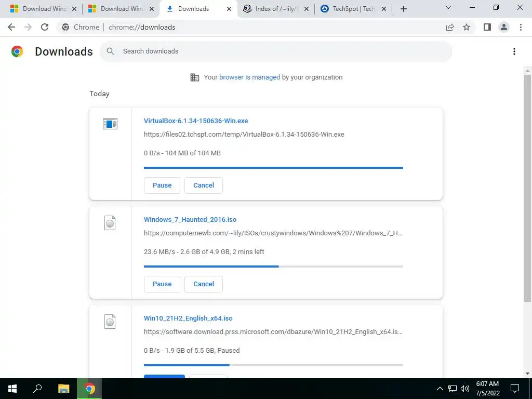The image size is (532, 399).
Task: Click the Windows_7_Haunted_2016.iso disc icon
Action: (x=110, y=223)
